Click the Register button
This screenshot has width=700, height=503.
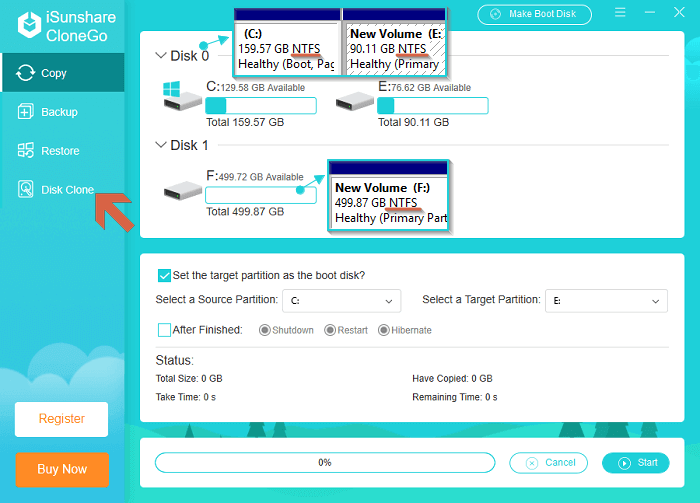pos(62,419)
